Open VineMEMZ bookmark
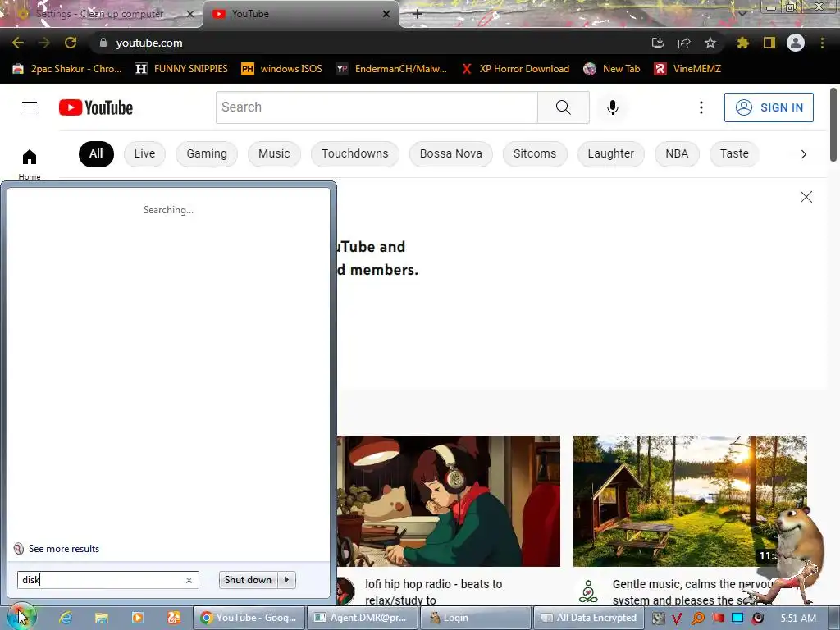840x630 pixels. 688,69
